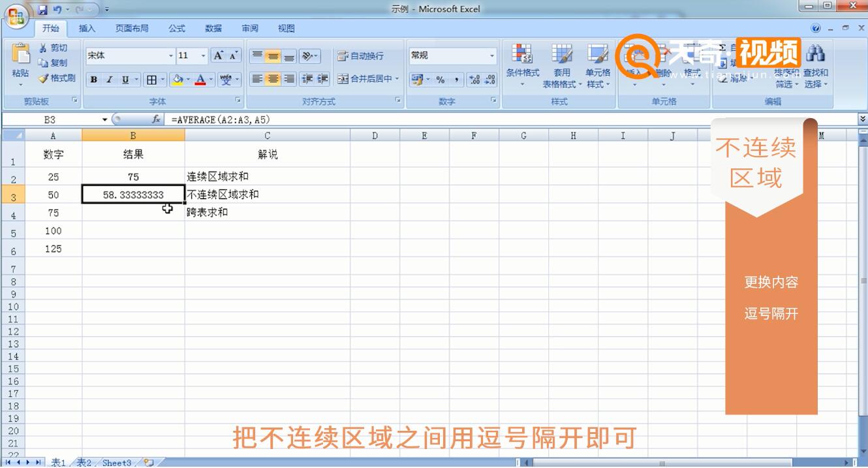Click the Office button
This screenshot has height=468, width=868.
(16, 16)
